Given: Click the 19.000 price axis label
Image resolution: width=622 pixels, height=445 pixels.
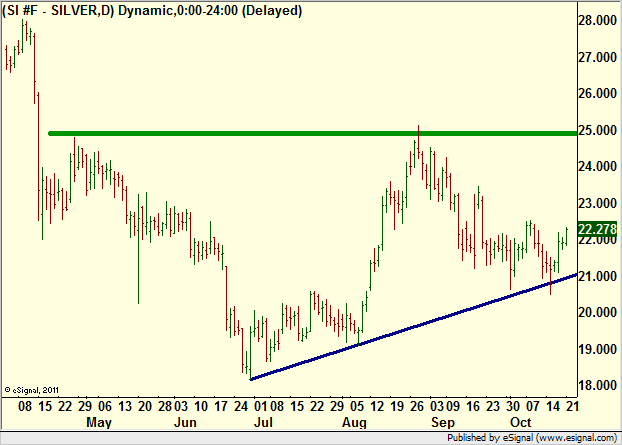Looking at the screenshot, I should [x=597, y=349].
